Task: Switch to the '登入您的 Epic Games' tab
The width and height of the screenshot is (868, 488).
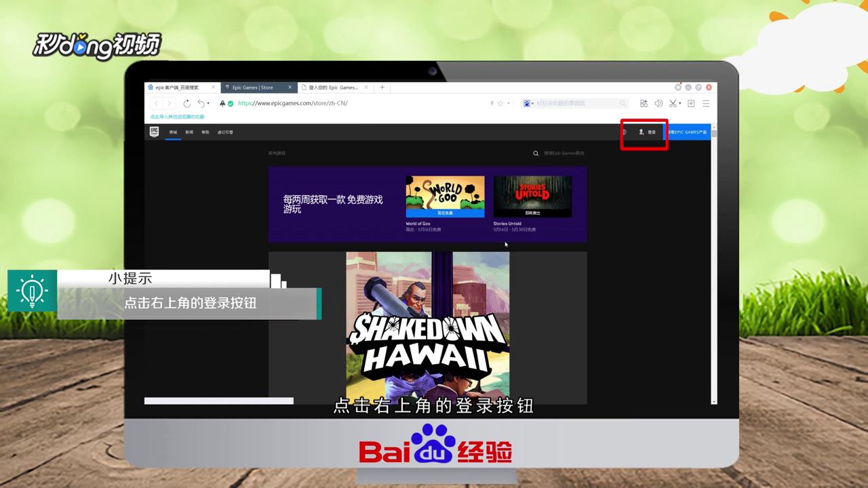Action: 336,87
